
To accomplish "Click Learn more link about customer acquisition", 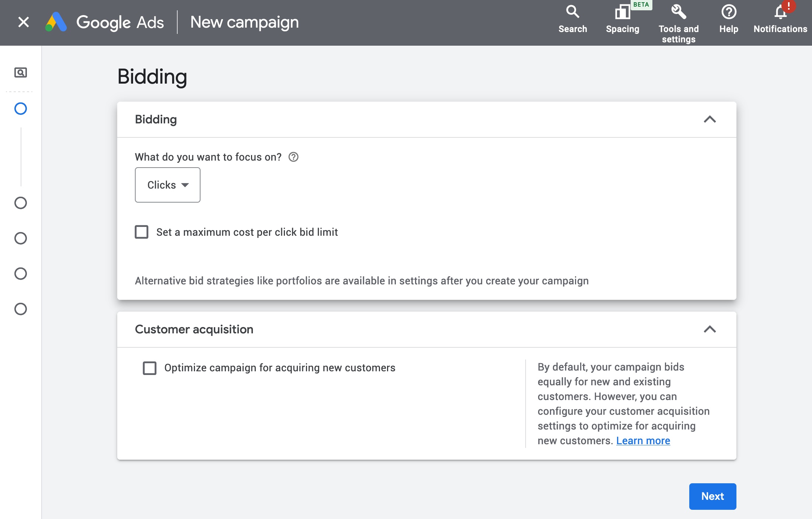I will [643, 440].
